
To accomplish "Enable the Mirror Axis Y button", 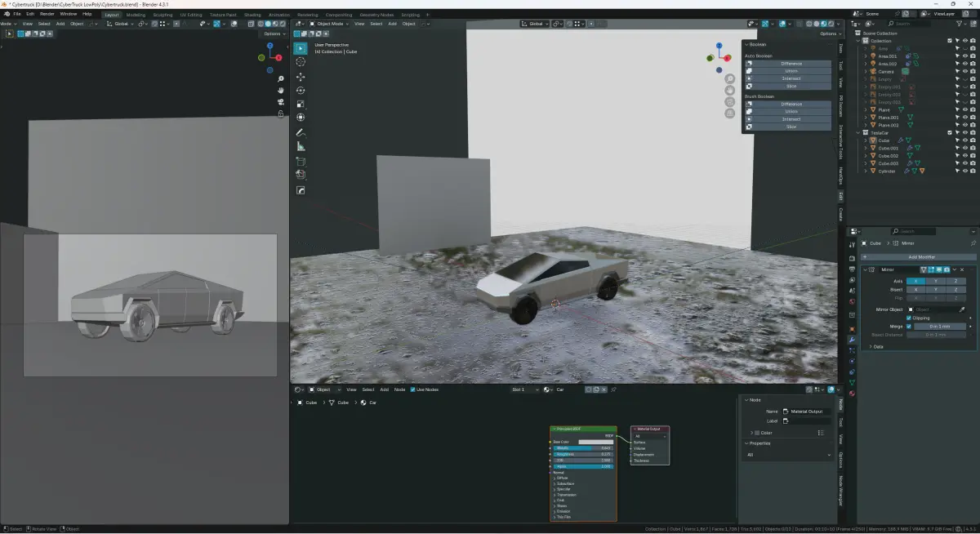I will (936, 281).
